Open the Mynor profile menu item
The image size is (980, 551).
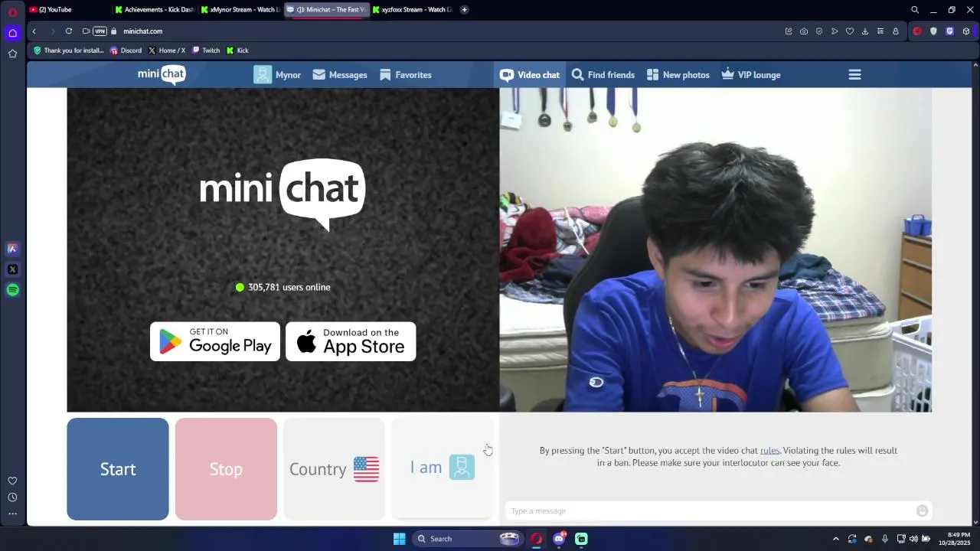tap(277, 75)
